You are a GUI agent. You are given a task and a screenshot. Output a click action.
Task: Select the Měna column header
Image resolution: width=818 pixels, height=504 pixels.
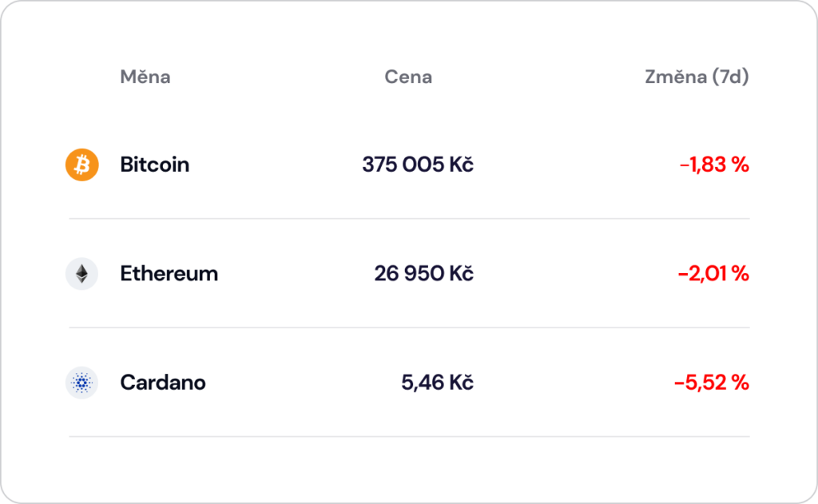pyautogui.click(x=145, y=77)
